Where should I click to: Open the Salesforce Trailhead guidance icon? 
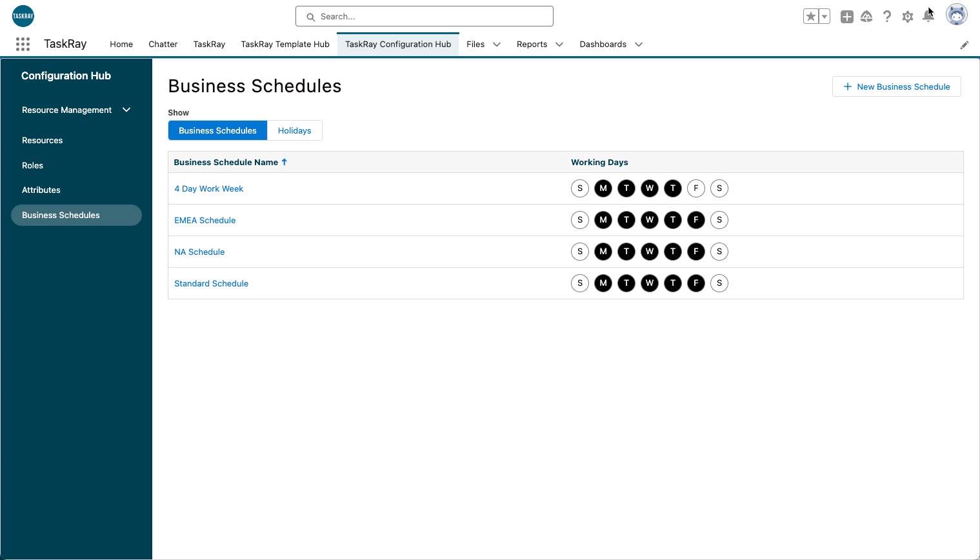pyautogui.click(x=866, y=17)
